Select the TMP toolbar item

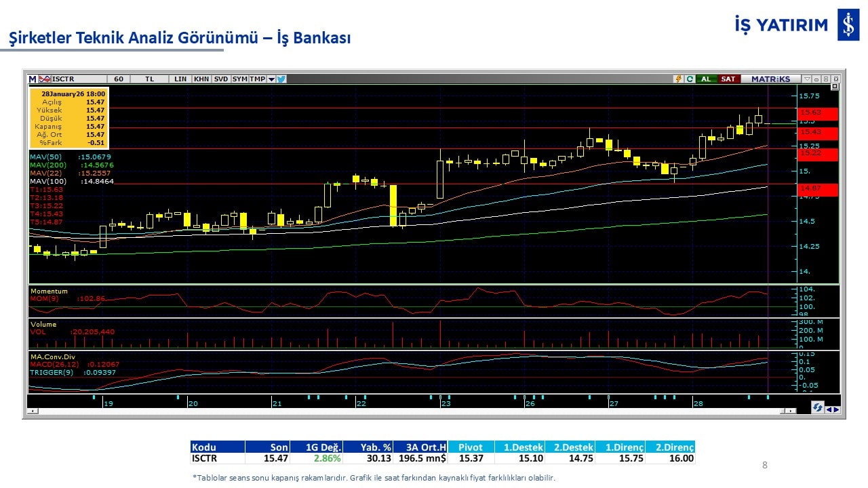tap(257, 79)
